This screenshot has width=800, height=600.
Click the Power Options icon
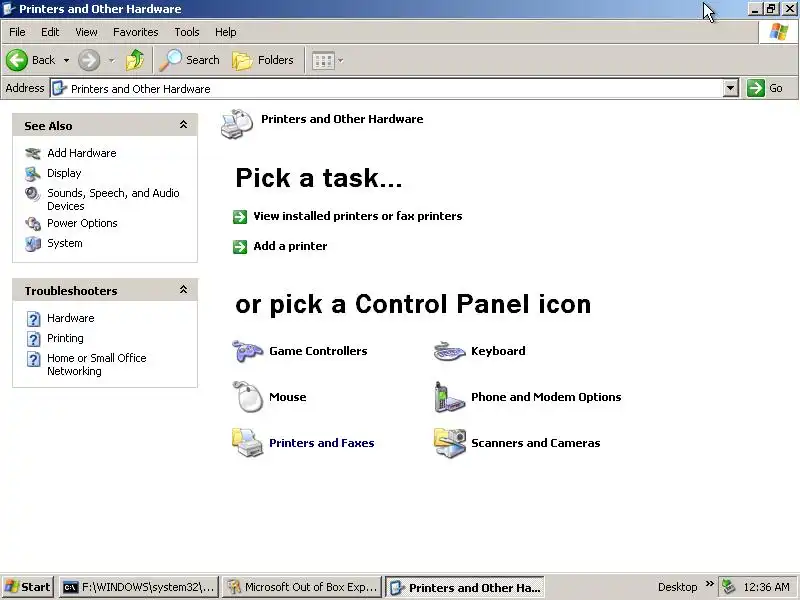tap(33, 223)
